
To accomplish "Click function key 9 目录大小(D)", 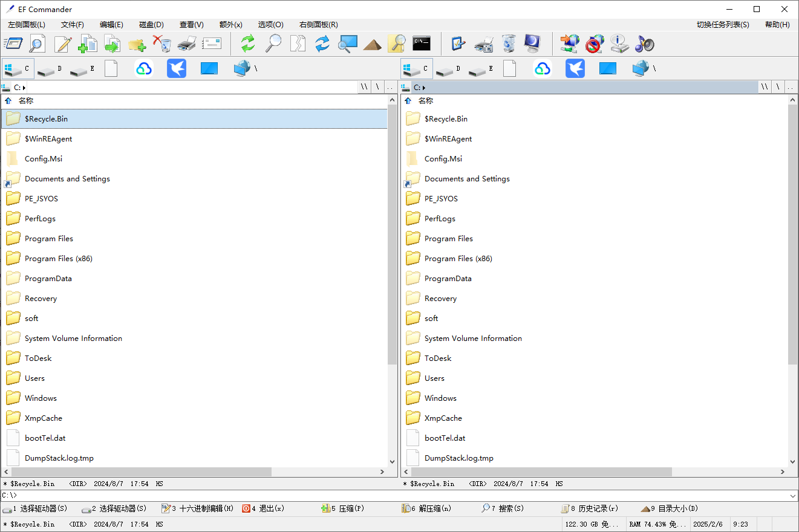I will 670,508.
